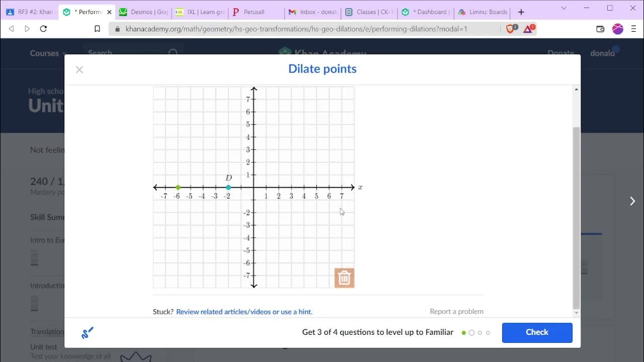
Task: Open the donald user menu
Action: pos(604,53)
